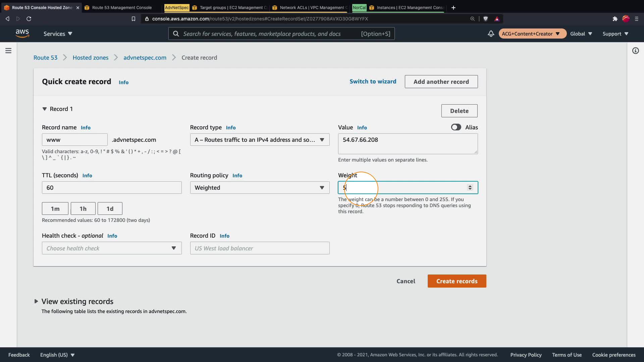The height and width of the screenshot is (362, 644).
Task: Click the Brave shields icon
Action: pyautogui.click(x=485, y=19)
